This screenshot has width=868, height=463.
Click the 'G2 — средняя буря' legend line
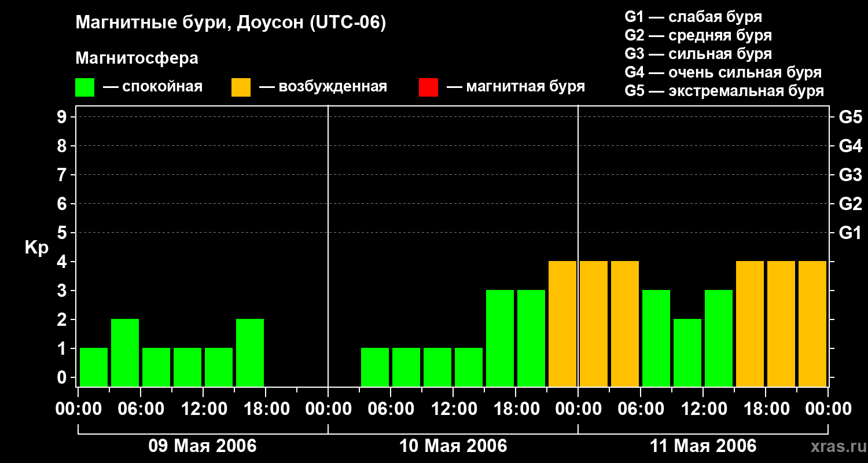[698, 35]
